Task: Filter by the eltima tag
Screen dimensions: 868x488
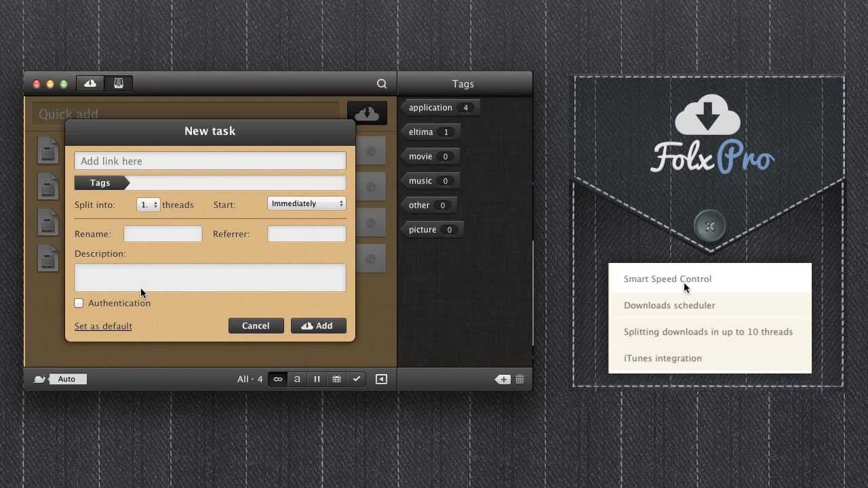Action: click(x=430, y=132)
